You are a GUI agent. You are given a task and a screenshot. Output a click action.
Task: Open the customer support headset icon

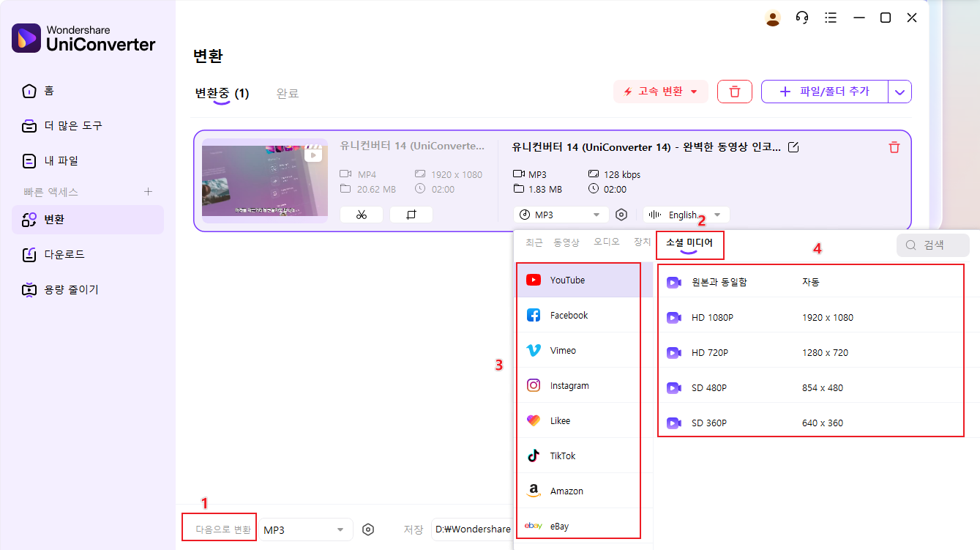[802, 18]
